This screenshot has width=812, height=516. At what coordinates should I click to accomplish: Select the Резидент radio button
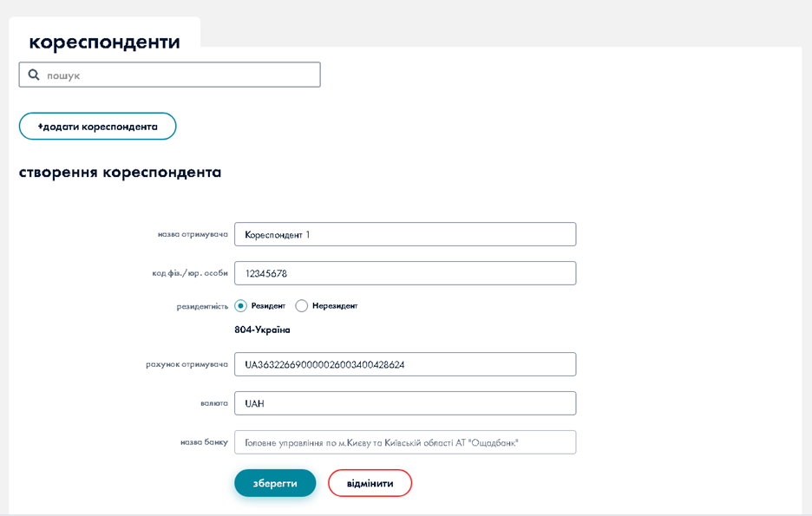click(x=241, y=306)
